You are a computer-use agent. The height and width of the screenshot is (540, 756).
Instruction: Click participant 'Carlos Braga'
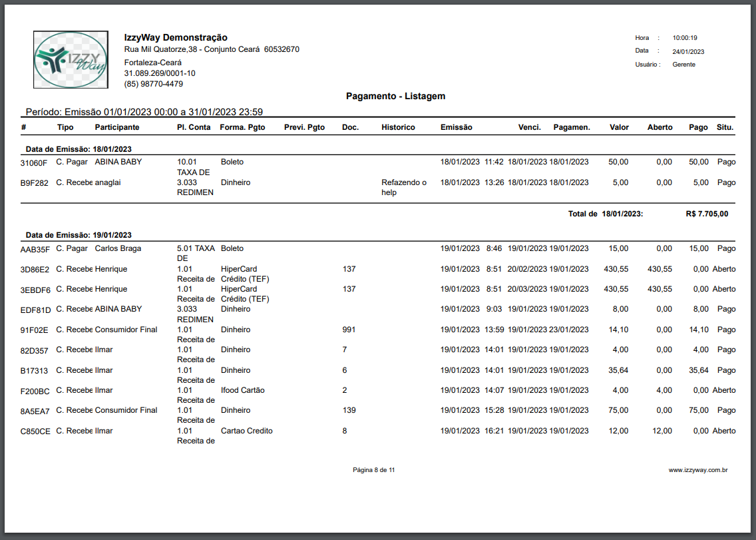(118, 248)
